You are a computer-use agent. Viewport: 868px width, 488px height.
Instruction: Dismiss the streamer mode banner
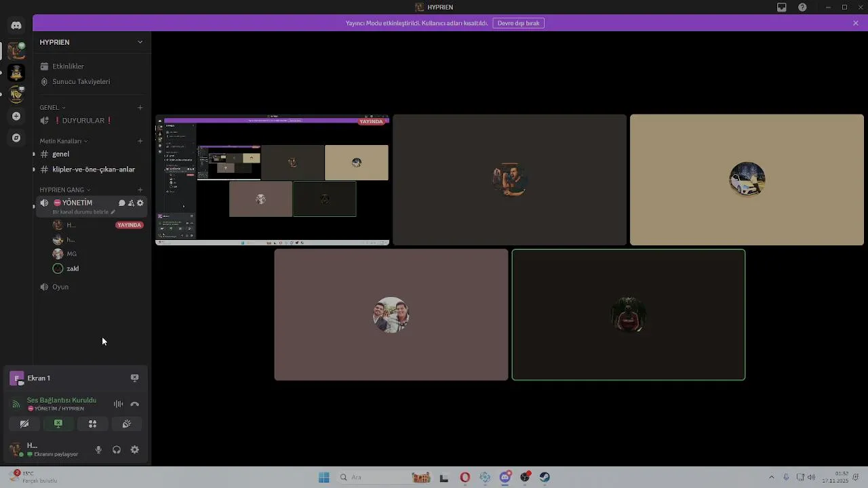click(x=856, y=23)
